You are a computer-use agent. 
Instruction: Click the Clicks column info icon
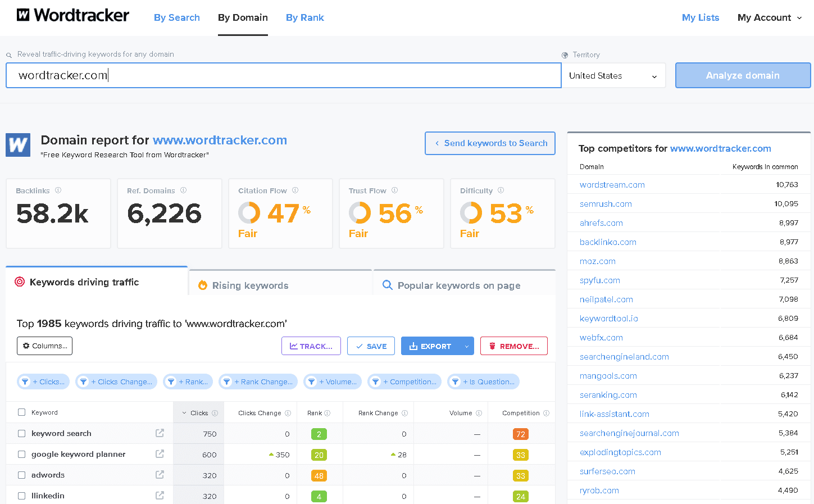[x=215, y=413]
